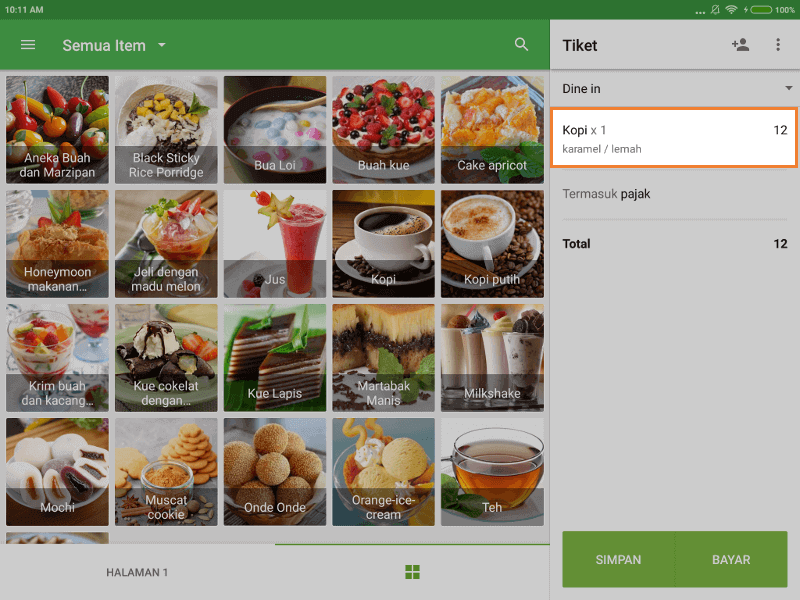Click the 10:11 AM clock
The image size is (800, 600).
pos(24,10)
